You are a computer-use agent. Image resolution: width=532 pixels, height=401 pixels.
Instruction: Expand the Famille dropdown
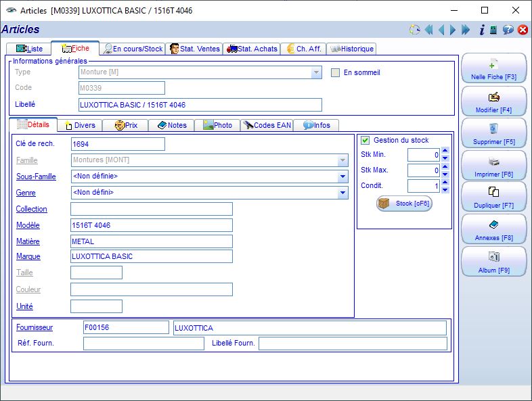[x=342, y=160]
